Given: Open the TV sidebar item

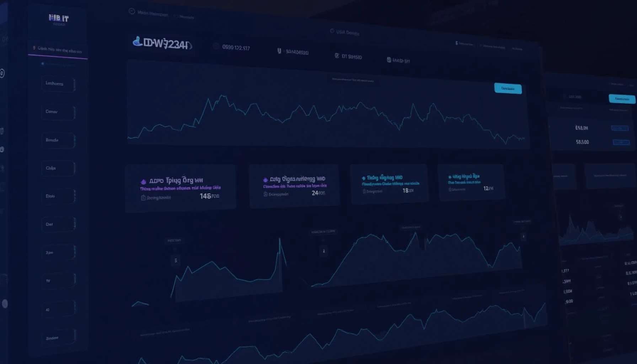Looking at the screenshot, I should [58, 280].
